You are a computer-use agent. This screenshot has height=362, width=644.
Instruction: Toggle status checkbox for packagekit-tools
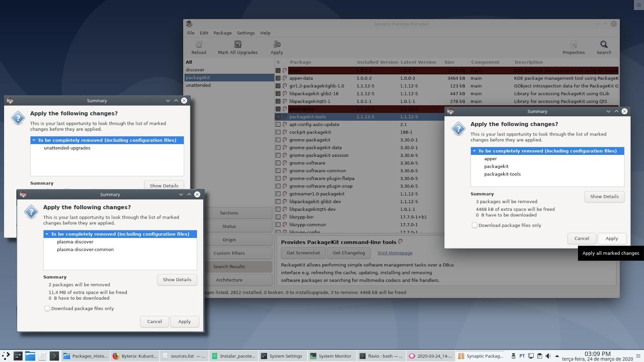pos(278,117)
